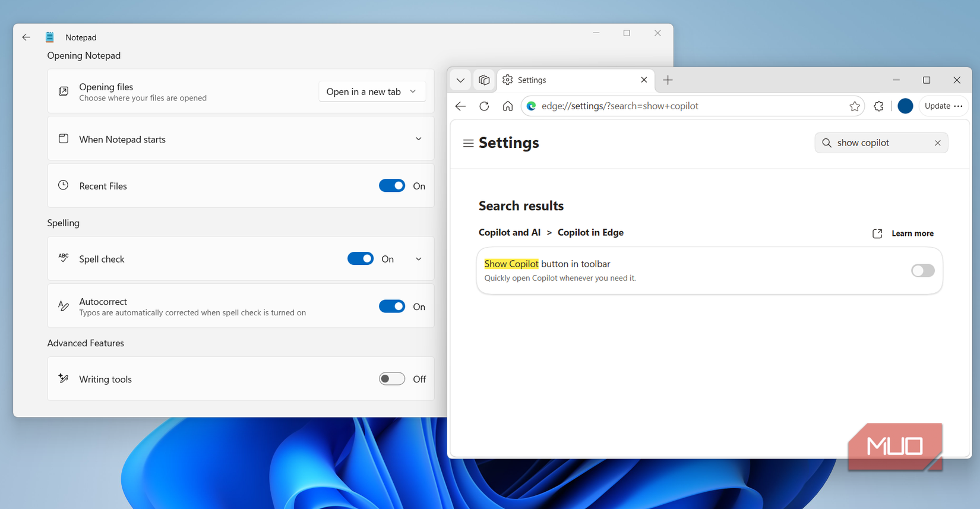Viewport: 980px width, 509px height.
Task: Open Edge extensions puzzle icon
Action: (878, 106)
